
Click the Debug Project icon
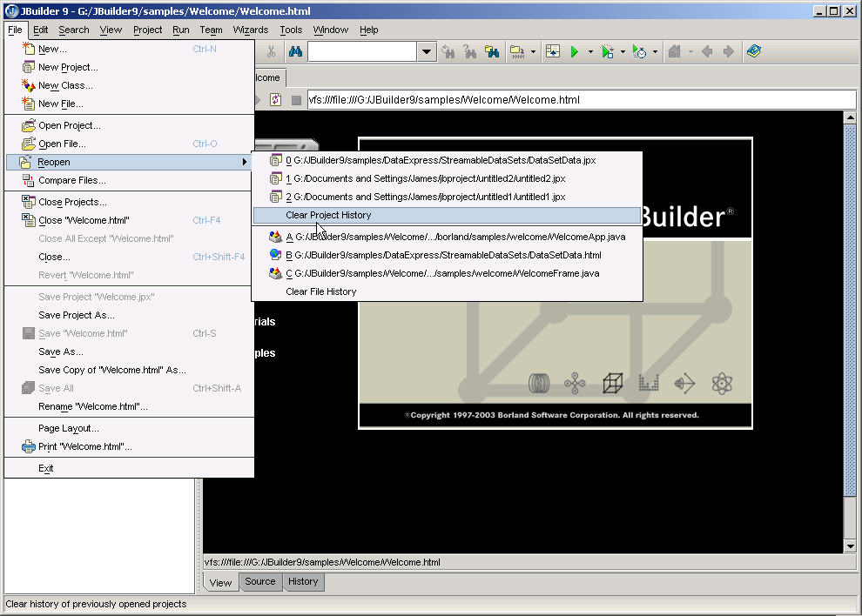tap(608, 52)
